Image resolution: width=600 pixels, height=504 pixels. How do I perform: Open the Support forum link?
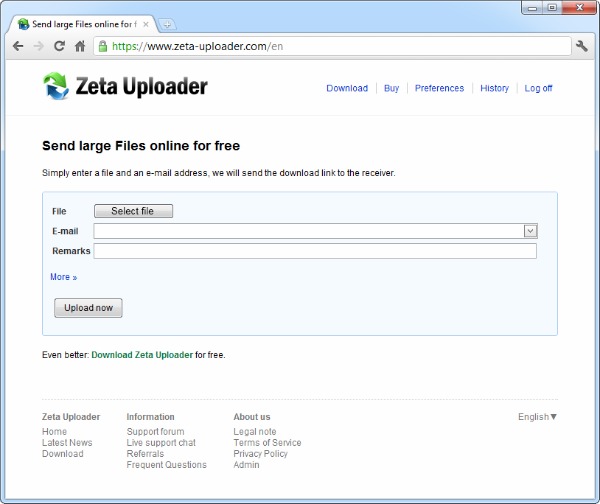[155, 432]
